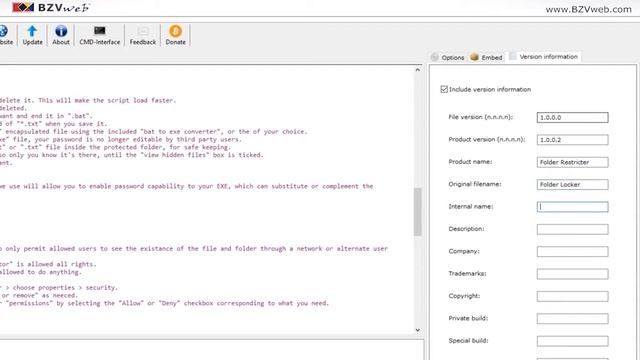Click the "Copyright:" label
This screenshot has height=360, width=640.
coord(464,296)
